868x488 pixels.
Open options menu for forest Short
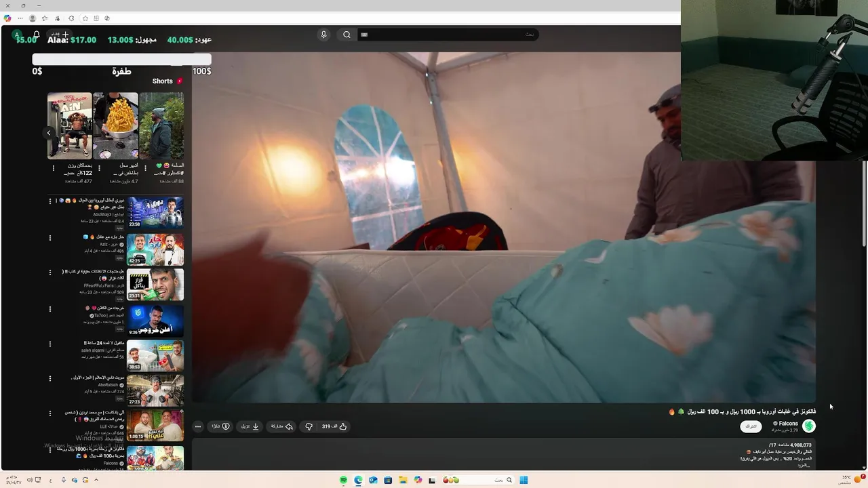point(145,167)
